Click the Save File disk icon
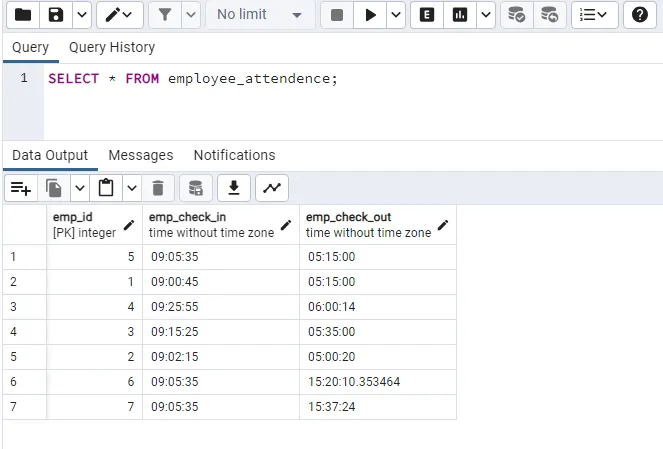663x449 pixels. [x=57, y=15]
